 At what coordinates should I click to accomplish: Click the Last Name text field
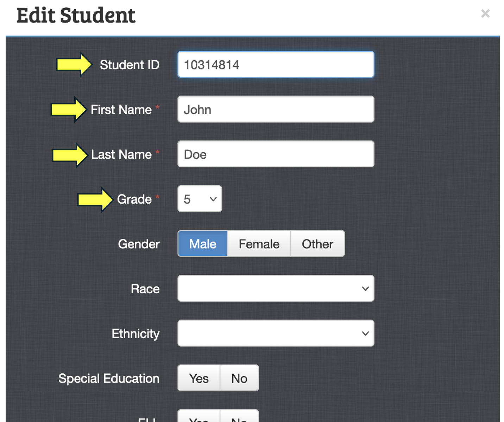click(276, 154)
